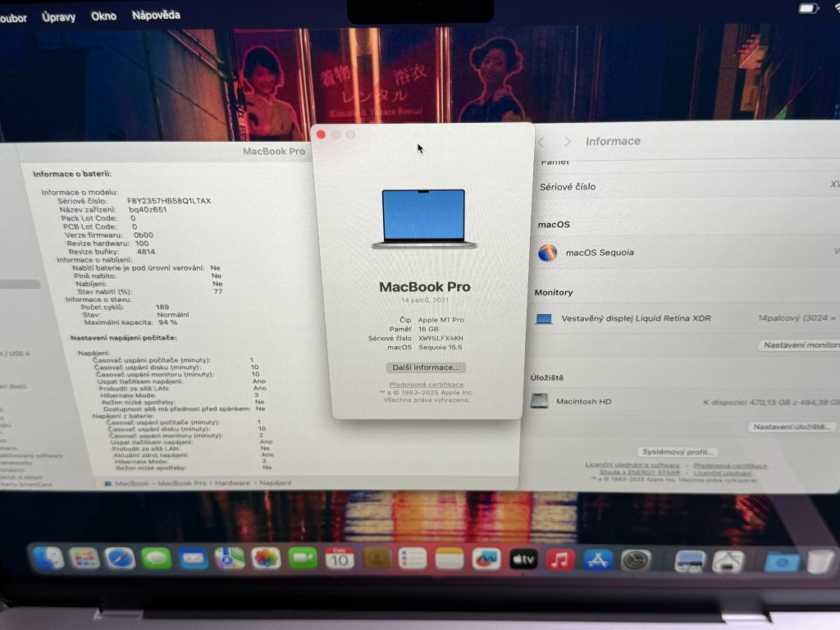
Task: Open Notes from the dock
Action: [450, 559]
